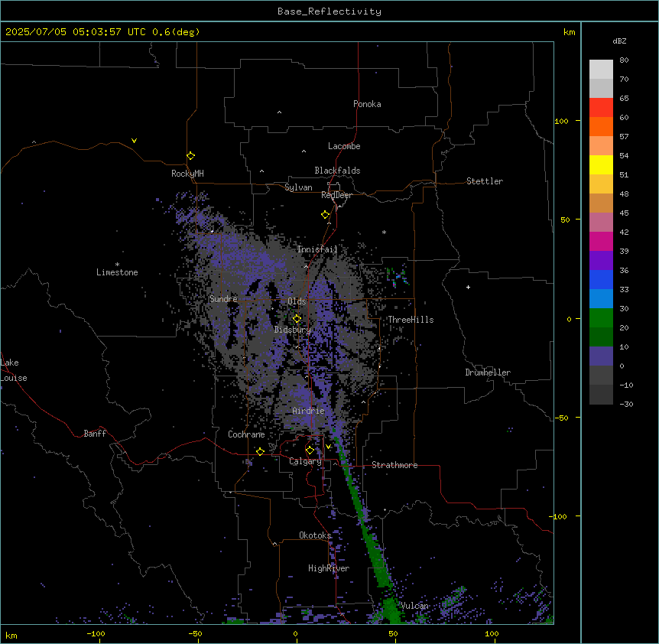Click the green echo cluster northwest of ThreeHills

398,276
